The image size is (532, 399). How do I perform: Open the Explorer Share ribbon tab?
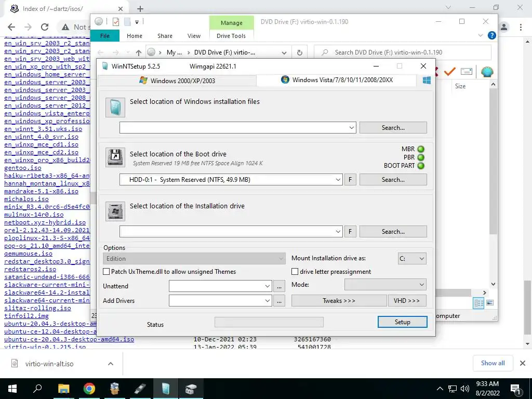165,36
